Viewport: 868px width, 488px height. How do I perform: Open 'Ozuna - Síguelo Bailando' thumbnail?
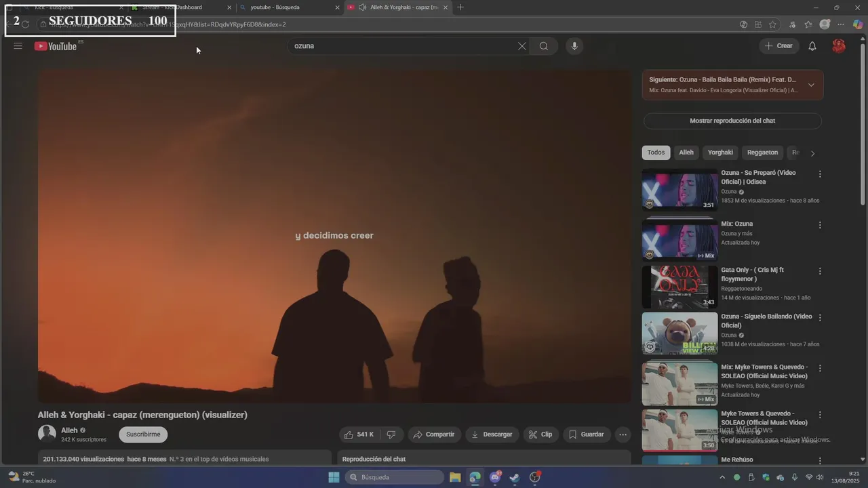[679, 333]
